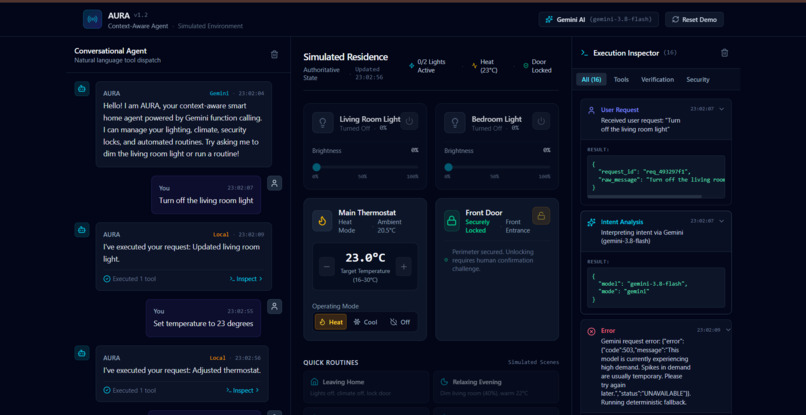Select Cool operating mode
The height and width of the screenshot is (415, 806).
pyautogui.click(x=366, y=322)
